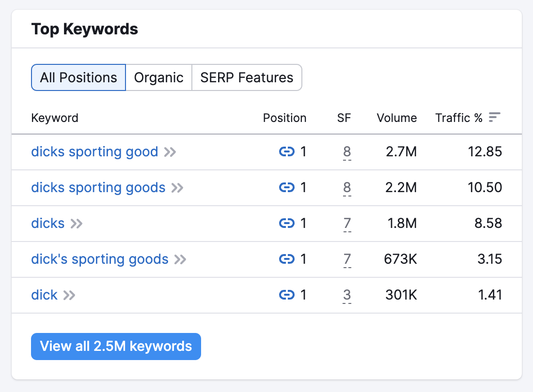Viewport: 533px width, 392px height.
Task: Click the Position column header
Action: point(284,118)
